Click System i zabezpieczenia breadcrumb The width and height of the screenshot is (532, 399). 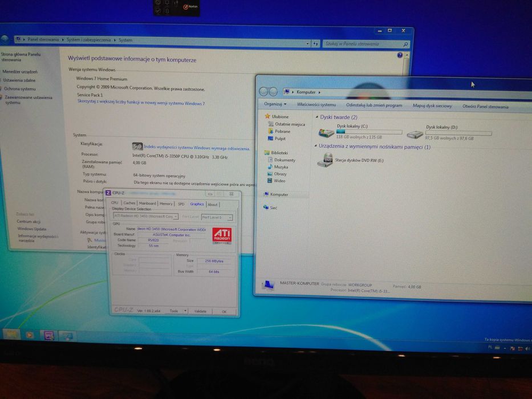[x=88, y=40]
